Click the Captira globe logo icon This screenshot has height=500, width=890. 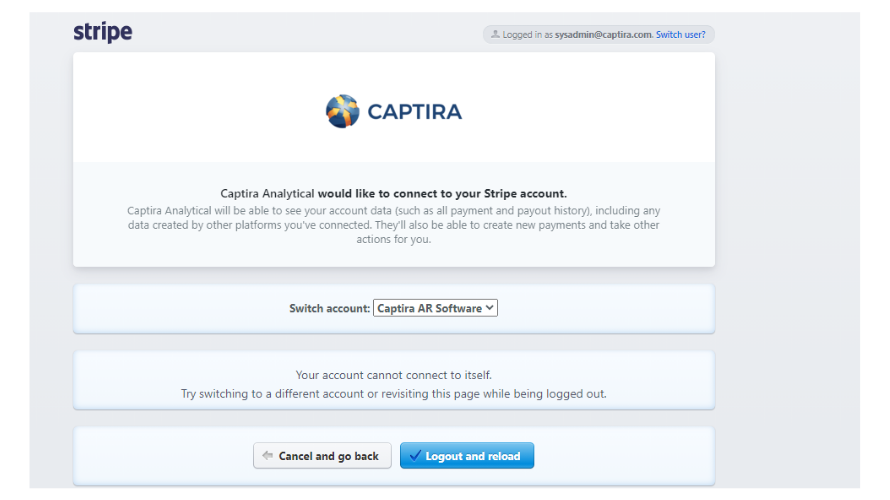point(342,111)
